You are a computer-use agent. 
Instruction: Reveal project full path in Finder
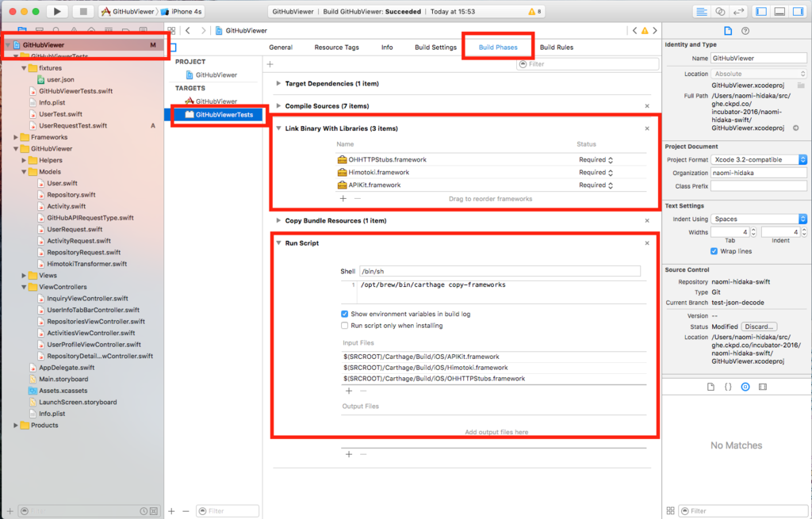click(796, 128)
